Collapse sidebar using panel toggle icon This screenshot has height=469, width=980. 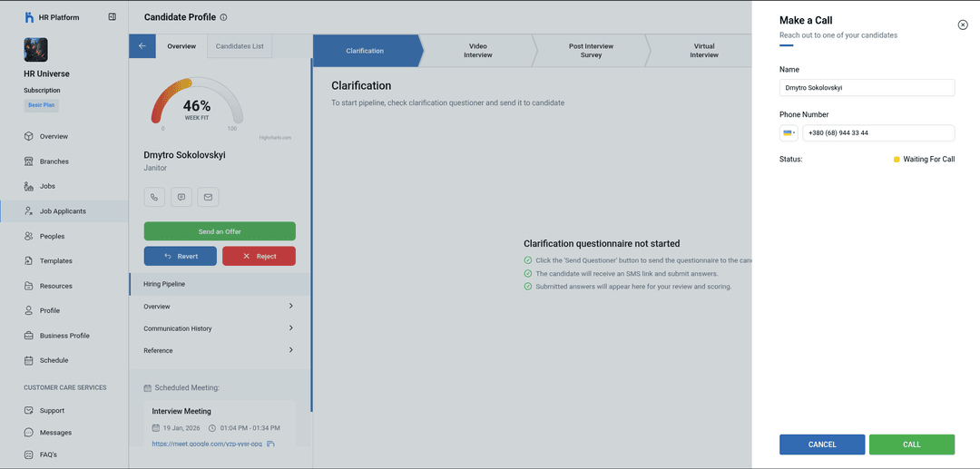(112, 17)
